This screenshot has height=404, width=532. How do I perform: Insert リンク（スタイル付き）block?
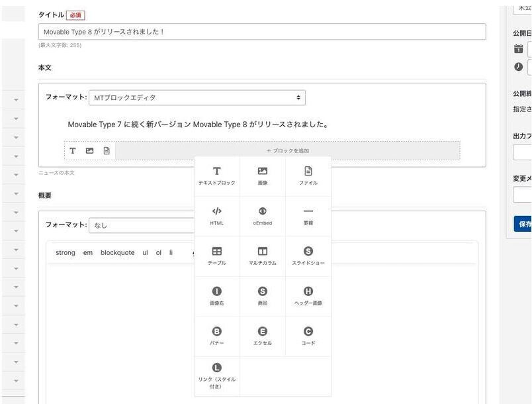click(x=217, y=376)
